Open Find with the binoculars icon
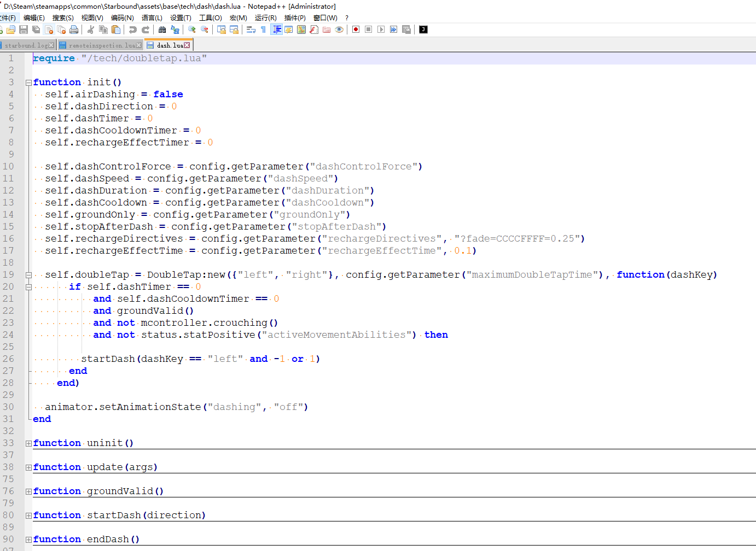The width and height of the screenshot is (756, 551). pos(162,30)
